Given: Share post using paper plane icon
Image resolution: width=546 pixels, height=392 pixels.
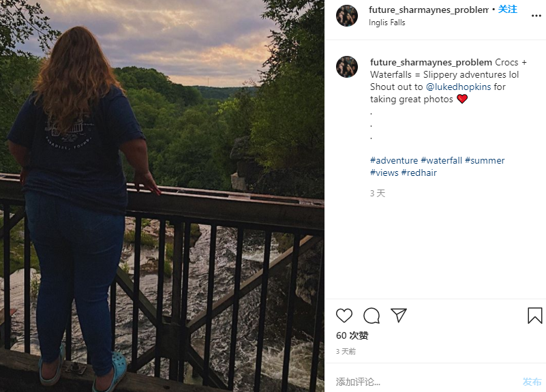Looking at the screenshot, I should [399, 316].
